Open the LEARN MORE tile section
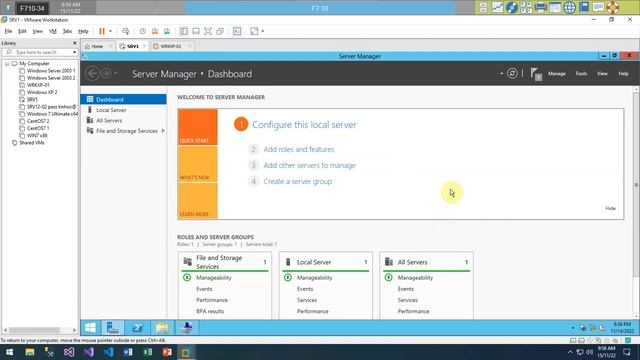Image resolution: width=640 pixels, height=360 pixels. tap(198, 200)
